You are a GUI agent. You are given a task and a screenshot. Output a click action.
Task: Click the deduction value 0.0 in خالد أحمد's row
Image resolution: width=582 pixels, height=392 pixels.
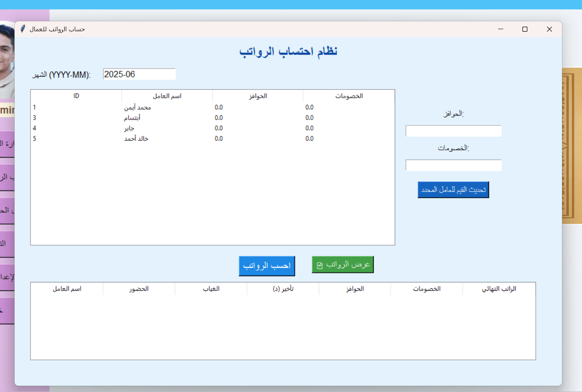click(309, 139)
